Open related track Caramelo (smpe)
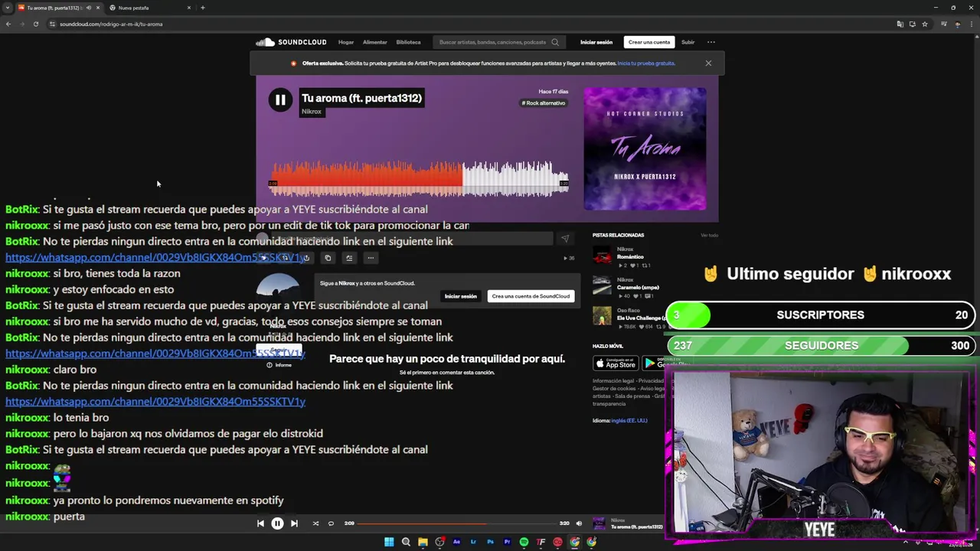This screenshot has height=551, width=980. [x=638, y=288]
